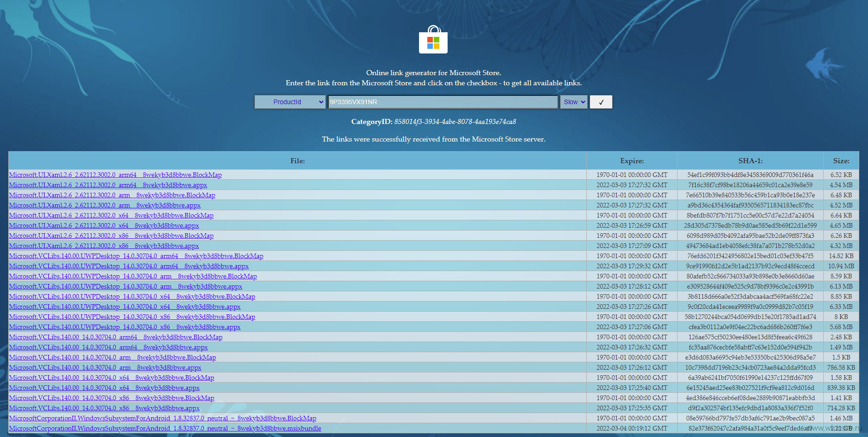Click the Size column header
Viewport: 868px width, 437px height.
841,161
